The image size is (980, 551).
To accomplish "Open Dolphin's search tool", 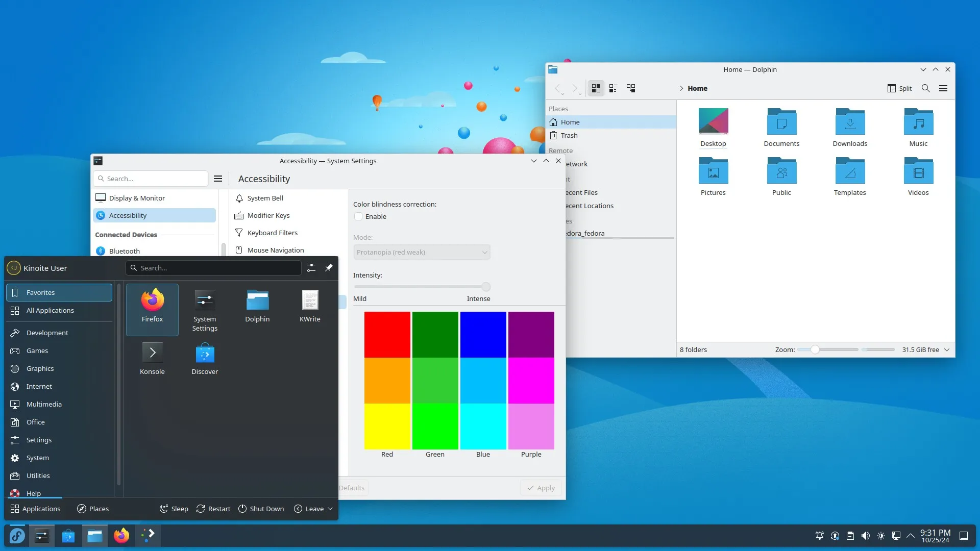I will 925,88.
